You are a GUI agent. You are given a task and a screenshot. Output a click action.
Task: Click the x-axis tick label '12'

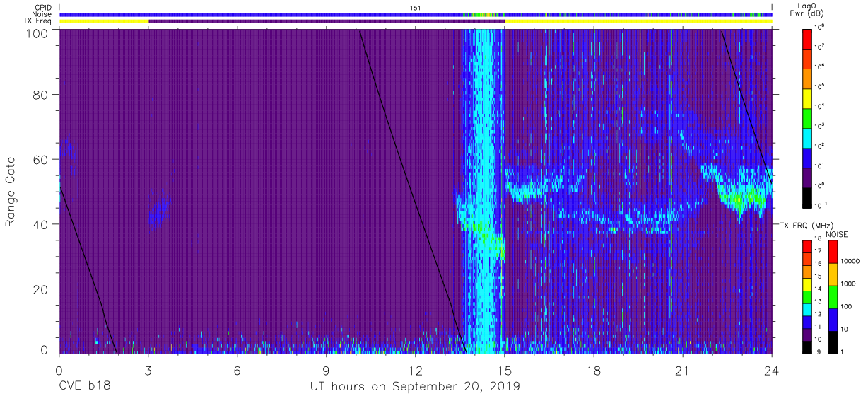(415, 370)
